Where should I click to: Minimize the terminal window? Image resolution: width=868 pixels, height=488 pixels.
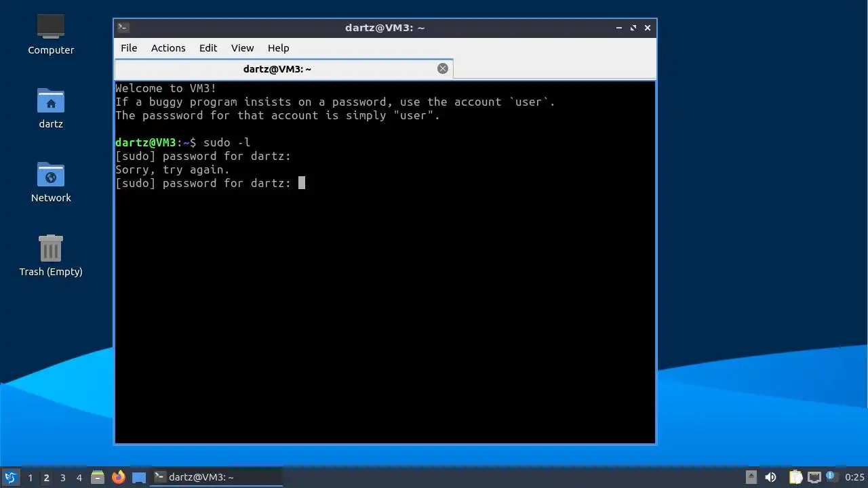coord(619,28)
